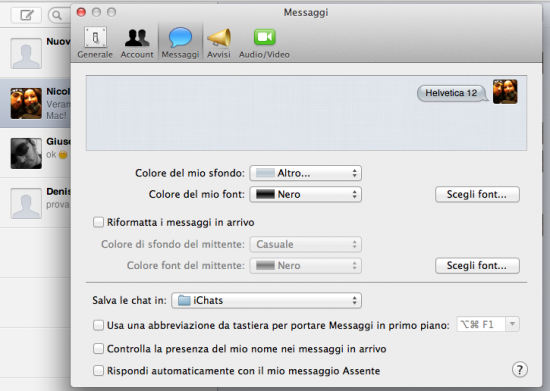The width and height of the screenshot is (550, 391).
Task: Select the Messaggi speech bubble tab
Action: click(x=180, y=43)
